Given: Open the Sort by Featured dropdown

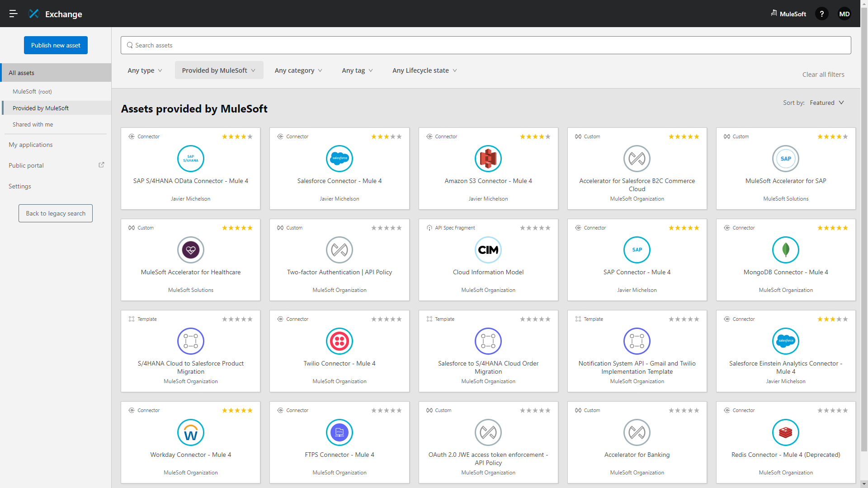Looking at the screenshot, I should click(x=826, y=103).
